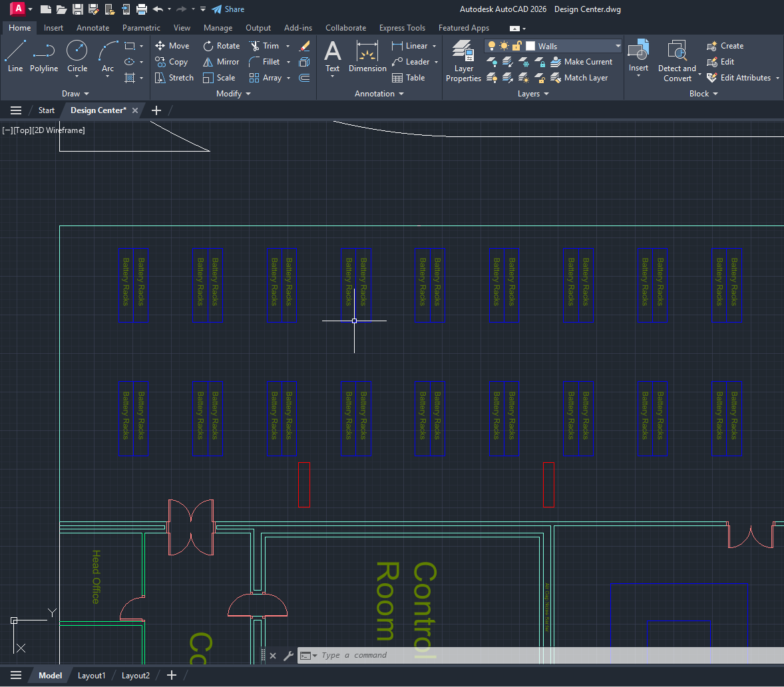Open the Customize Quick Access Toolbar dropdown

click(x=202, y=9)
